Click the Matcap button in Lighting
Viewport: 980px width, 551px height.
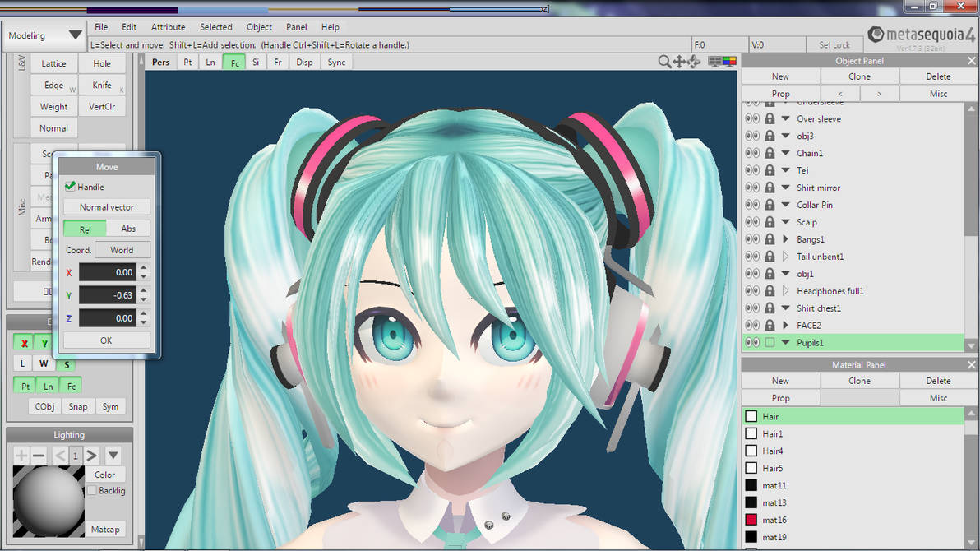tap(105, 529)
